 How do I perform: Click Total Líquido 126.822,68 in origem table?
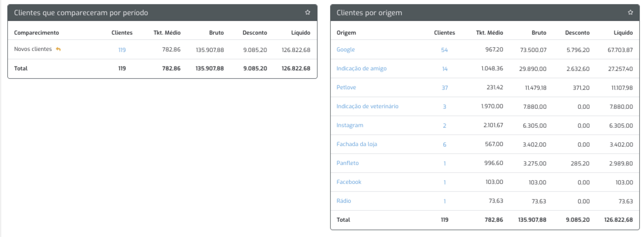click(x=618, y=220)
